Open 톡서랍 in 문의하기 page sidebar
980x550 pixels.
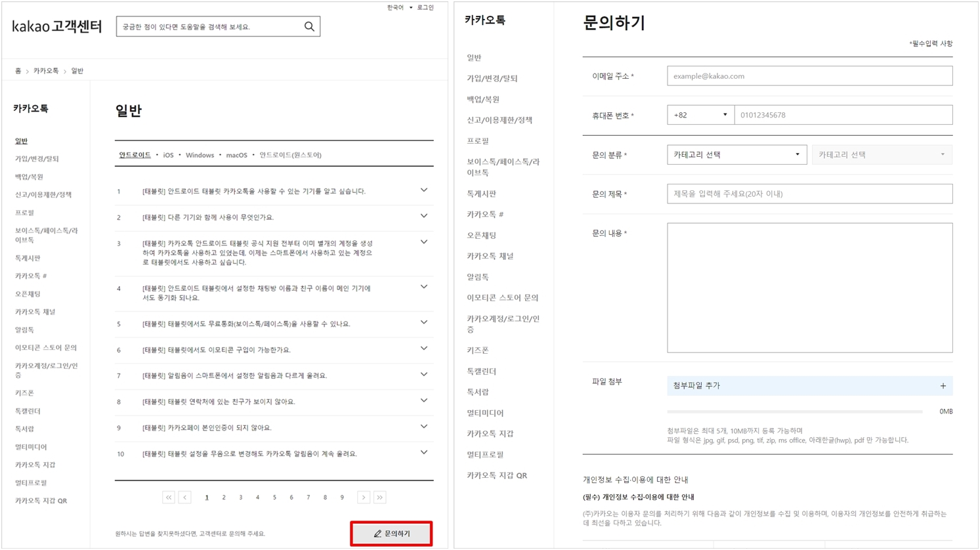(478, 392)
